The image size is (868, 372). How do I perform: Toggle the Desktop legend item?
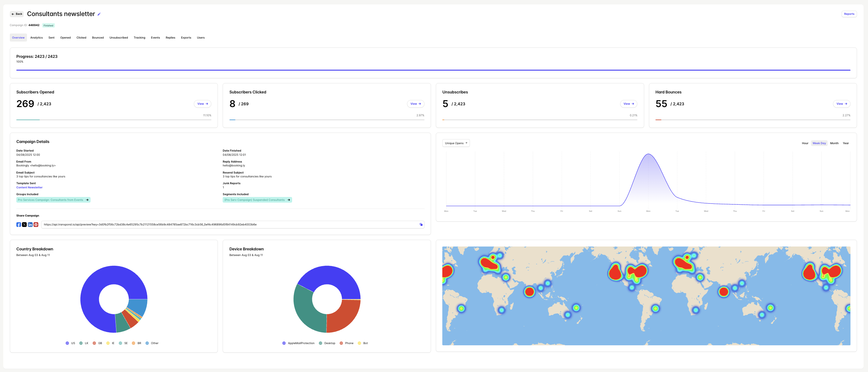pyautogui.click(x=327, y=344)
